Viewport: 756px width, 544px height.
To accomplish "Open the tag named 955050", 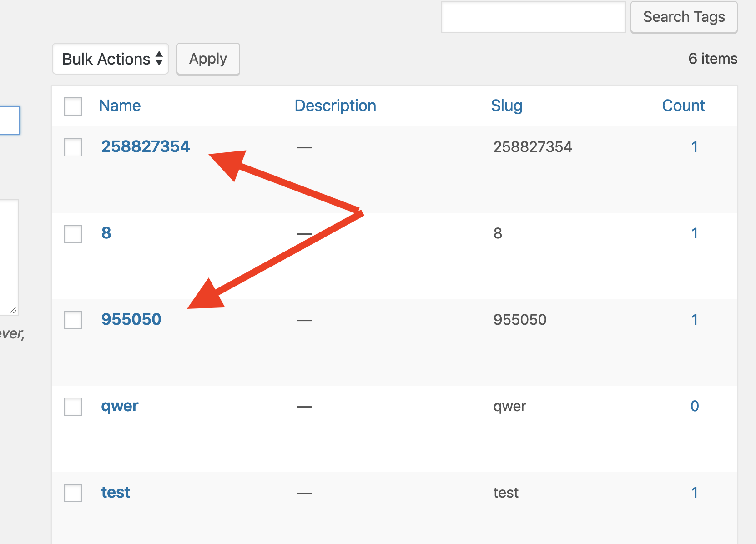I will [131, 319].
